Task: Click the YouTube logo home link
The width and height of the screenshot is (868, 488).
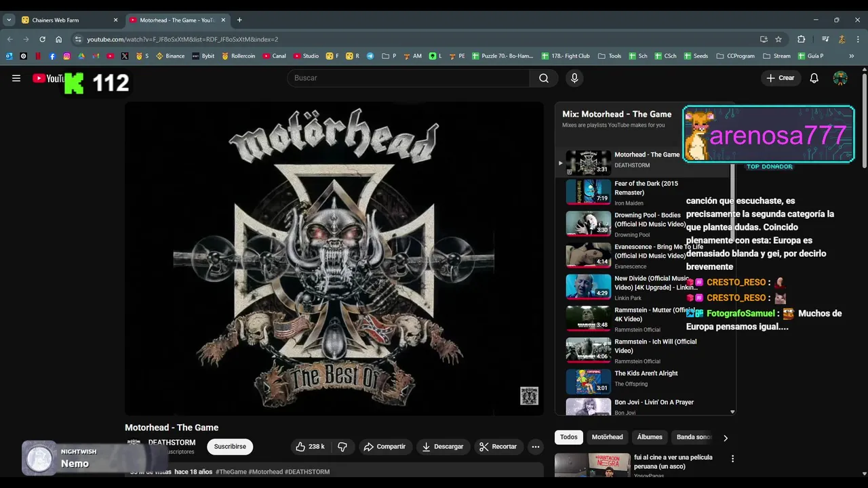Action: tap(48, 79)
